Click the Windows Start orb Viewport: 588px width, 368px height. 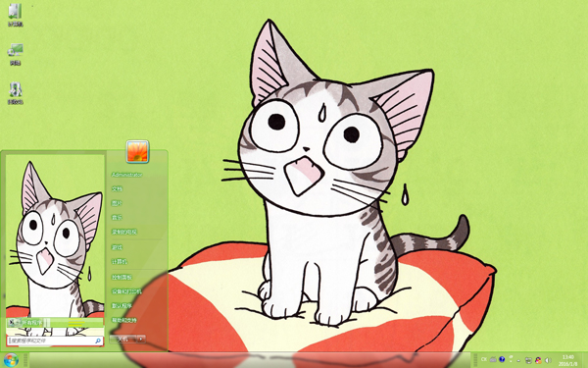click(11, 360)
